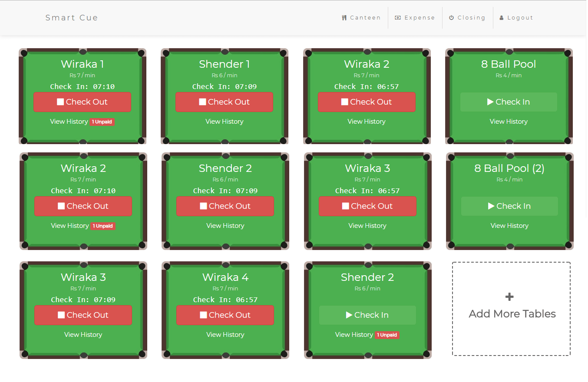Check out Wiraka 2 checked in at 06:57
588x382 pixels.
[x=367, y=102]
